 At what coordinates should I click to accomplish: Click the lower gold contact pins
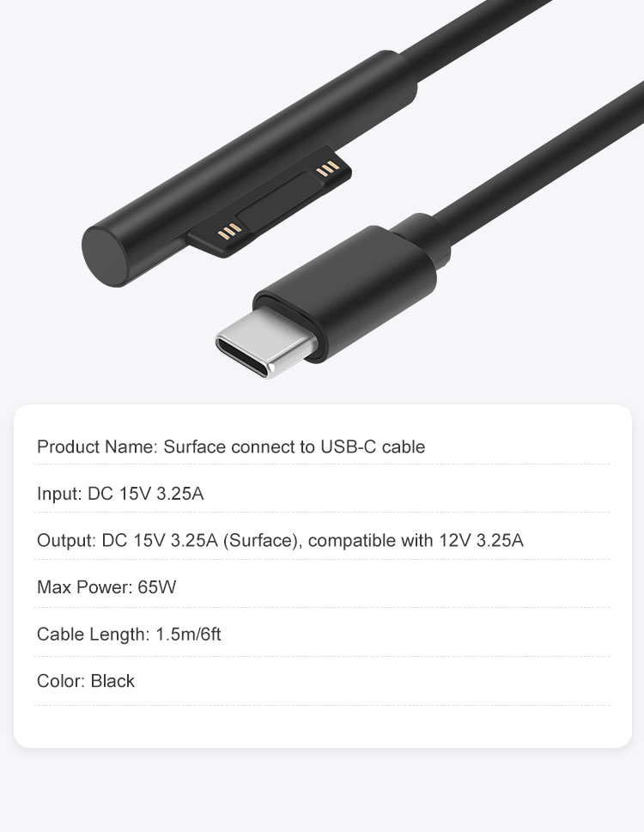point(230,231)
